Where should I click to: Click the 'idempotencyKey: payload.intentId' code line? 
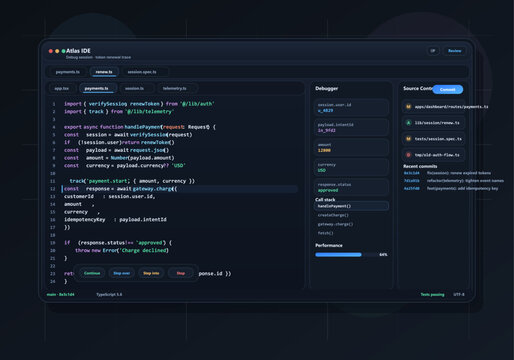tap(115, 220)
